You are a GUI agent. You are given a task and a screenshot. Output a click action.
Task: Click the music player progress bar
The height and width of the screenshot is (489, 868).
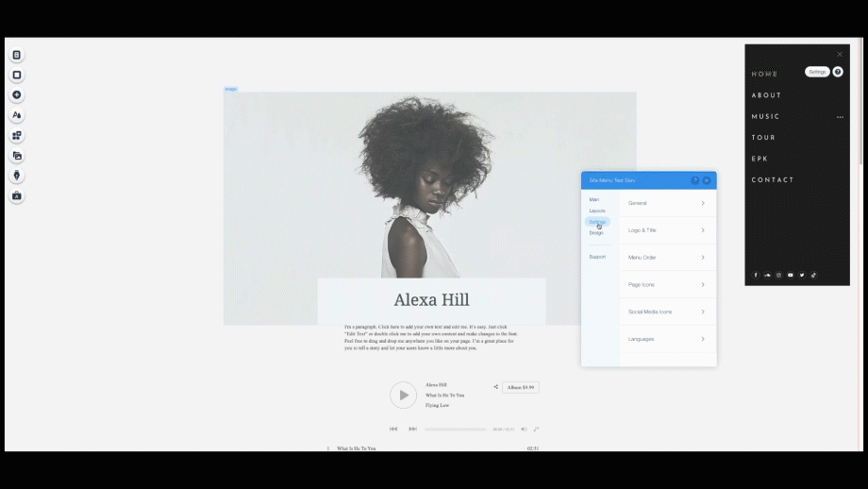(455, 429)
